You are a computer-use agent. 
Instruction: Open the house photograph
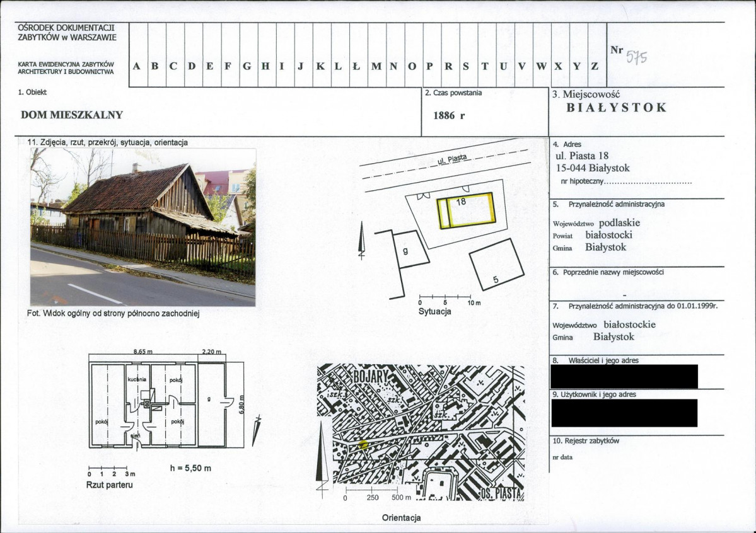142,227
